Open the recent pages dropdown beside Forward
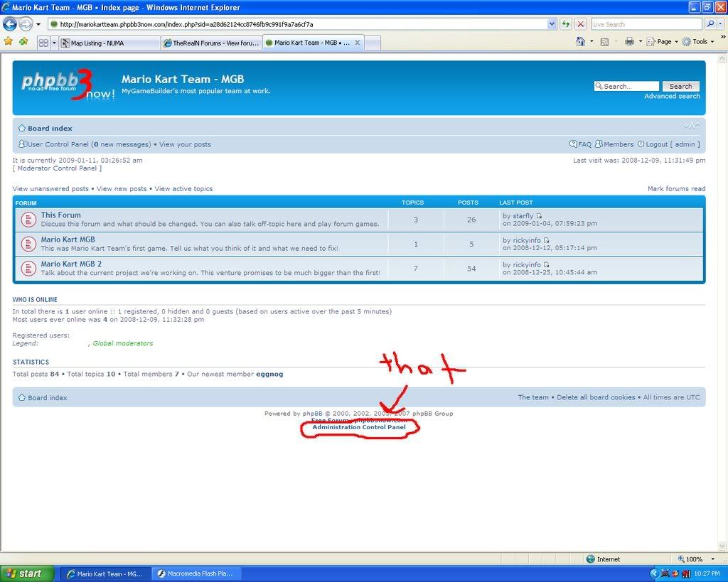The image size is (728, 582). tap(38, 24)
